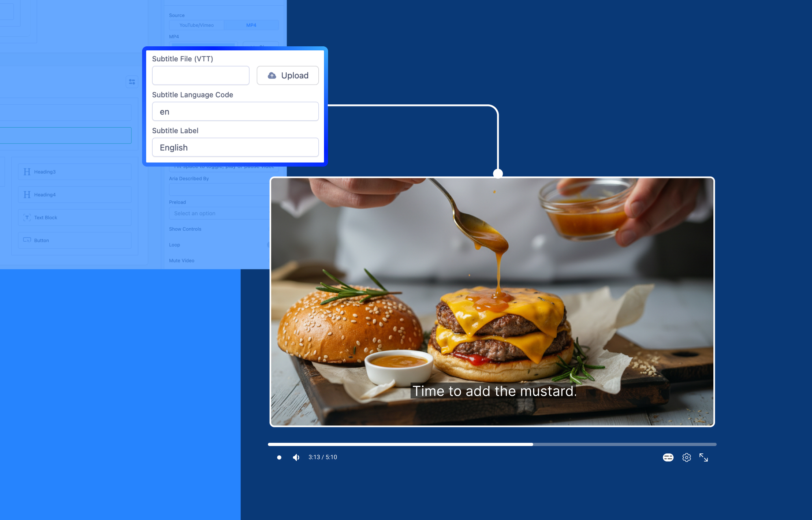
Task: Select the Heading3 block icon
Action: 27,172
